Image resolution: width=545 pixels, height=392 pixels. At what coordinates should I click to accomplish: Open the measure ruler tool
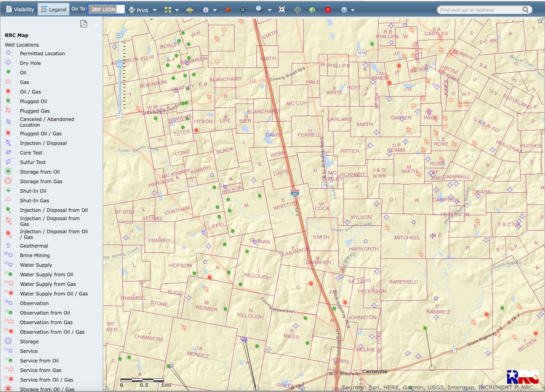coord(190,10)
